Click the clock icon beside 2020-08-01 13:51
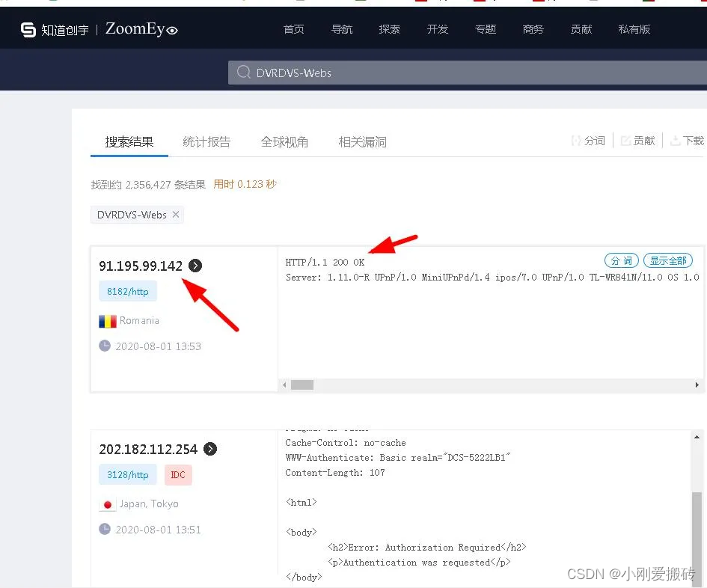 (105, 529)
